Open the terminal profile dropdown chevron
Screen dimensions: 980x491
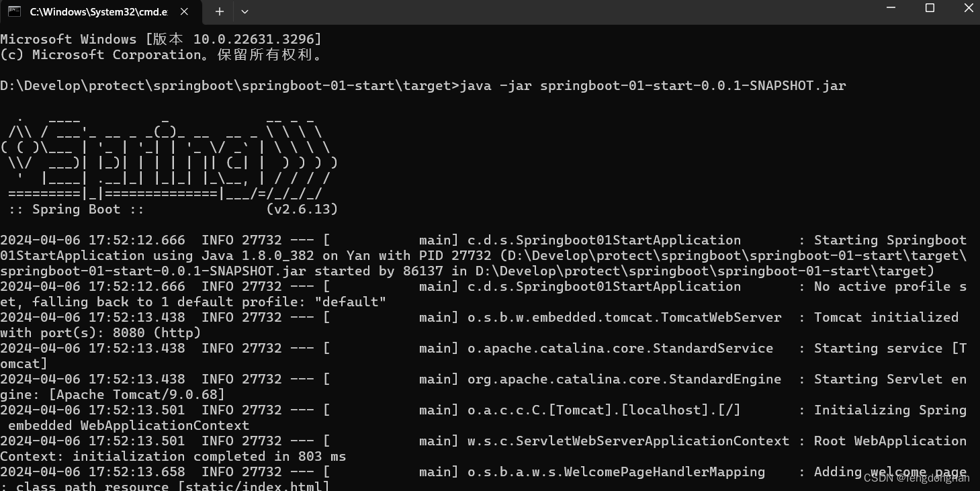click(244, 11)
